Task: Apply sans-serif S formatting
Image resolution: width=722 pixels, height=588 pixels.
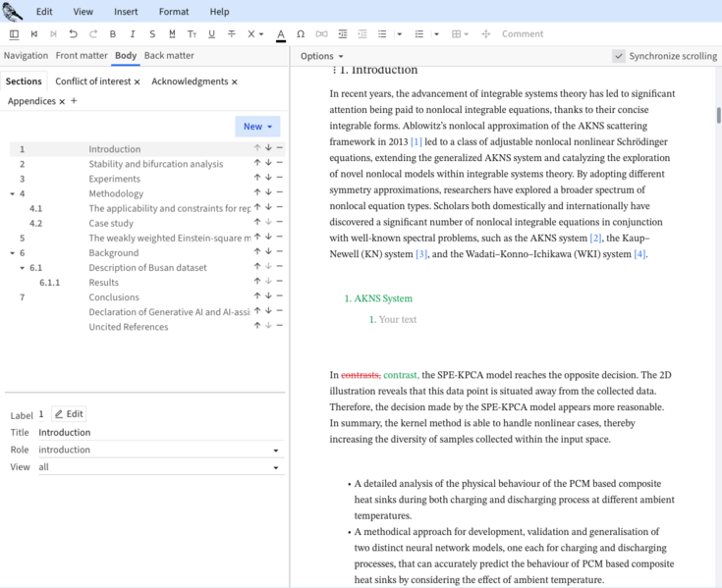Action: click(x=152, y=34)
